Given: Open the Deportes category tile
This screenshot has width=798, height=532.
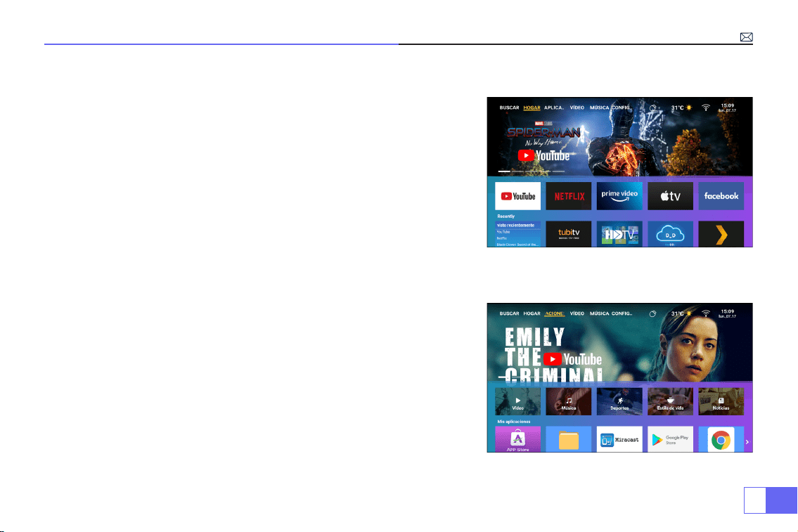Looking at the screenshot, I should click(619, 401).
